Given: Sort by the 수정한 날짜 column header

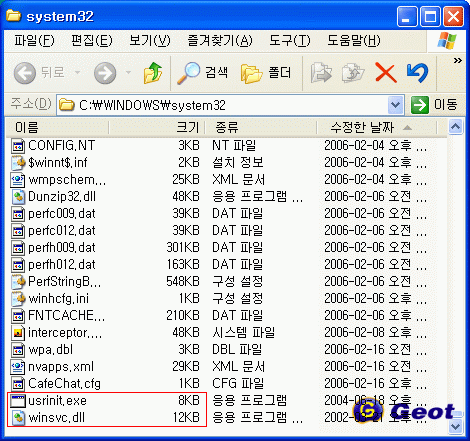Looking at the screenshot, I should pos(376,127).
